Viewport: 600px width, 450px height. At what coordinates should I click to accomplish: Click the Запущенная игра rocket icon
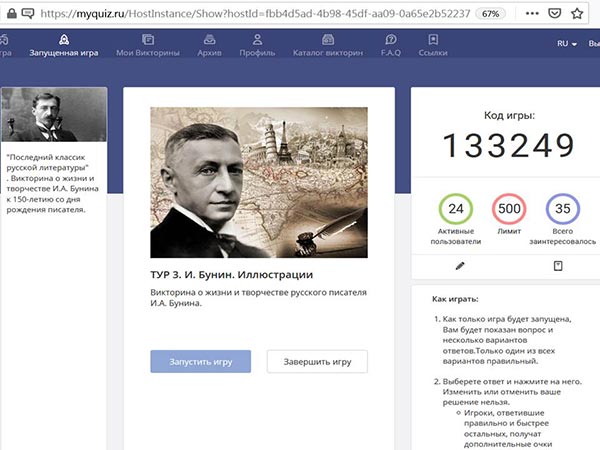(64, 39)
